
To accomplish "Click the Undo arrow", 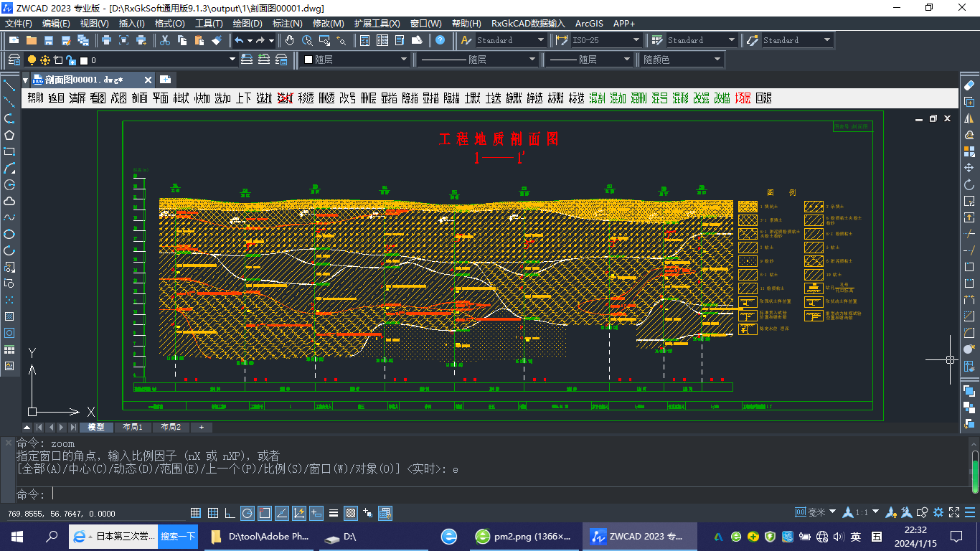I will pyautogui.click(x=239, y=40).
